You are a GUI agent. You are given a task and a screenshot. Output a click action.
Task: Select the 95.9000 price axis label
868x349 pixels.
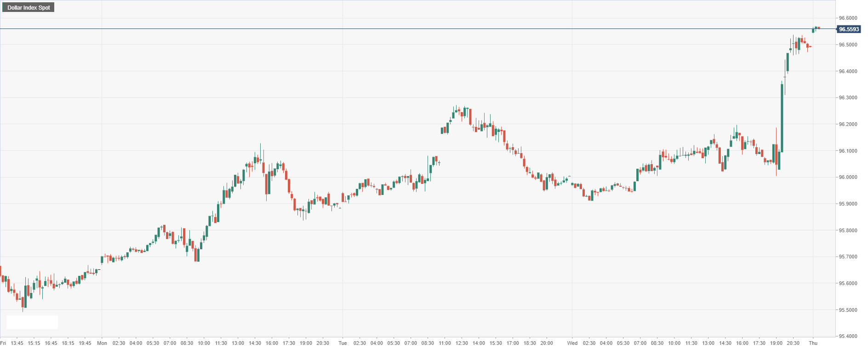pyautogui.click(x=848, y=204)
